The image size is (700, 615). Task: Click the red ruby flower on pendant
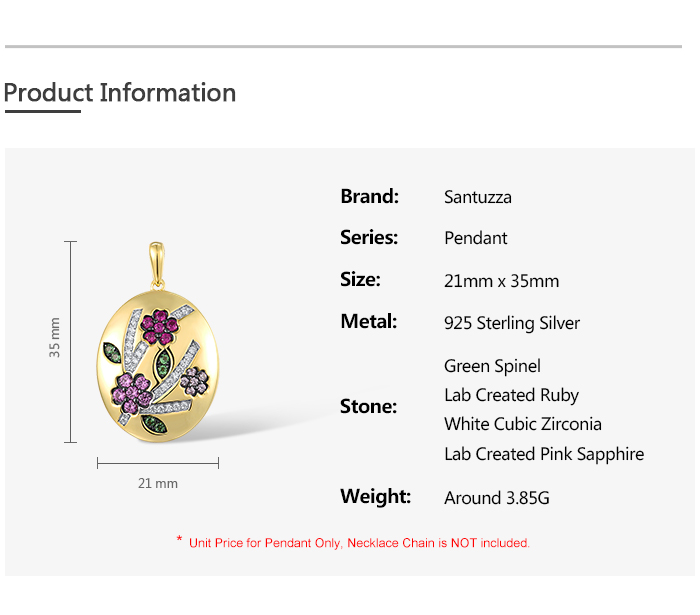click(160, 325)
